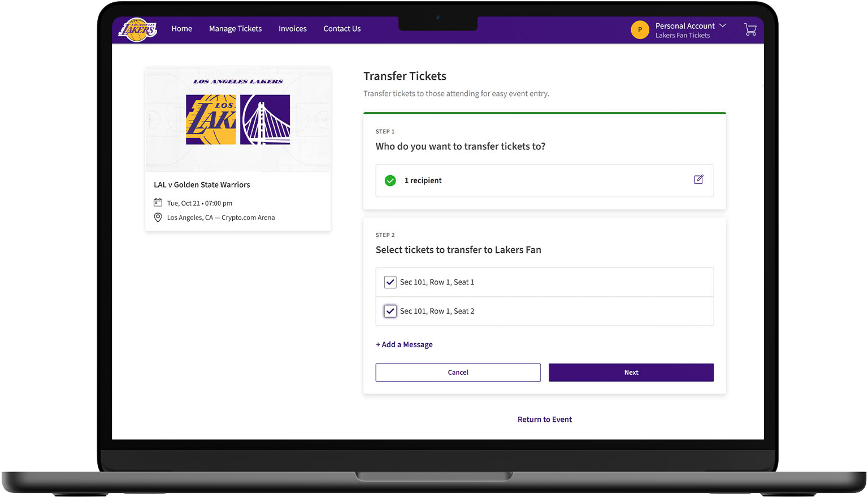The height and width of the screenshot is (497, 868).
Task: Click the location pin by Crypto.com Arena
Action: [158, 218]
